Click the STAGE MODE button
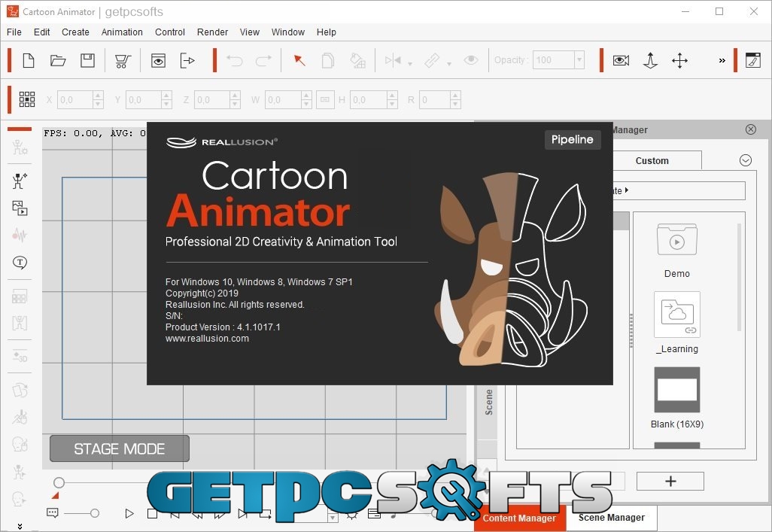Image resolution: width=772 pixels, height=532 pixels. coord(119,448)
